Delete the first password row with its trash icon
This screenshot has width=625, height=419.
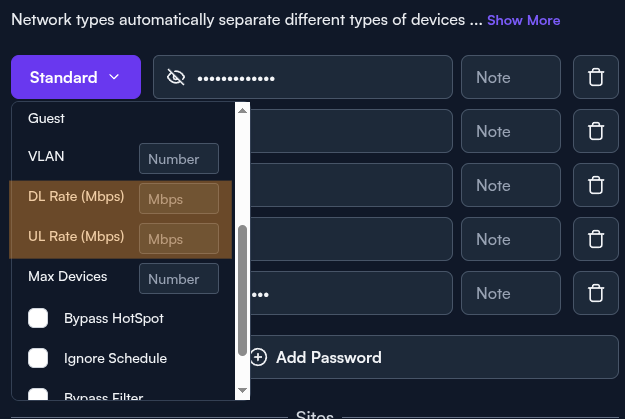[x=596, y=77]
